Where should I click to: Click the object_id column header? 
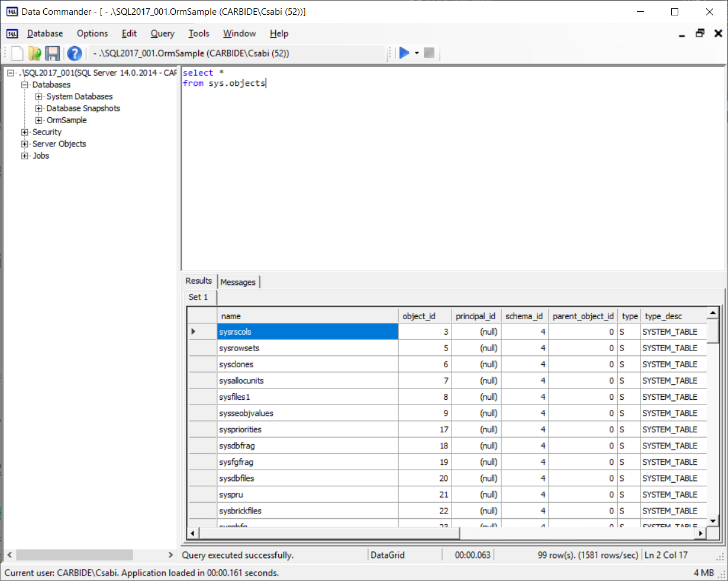pyautogui.click(x=425, y=316)
